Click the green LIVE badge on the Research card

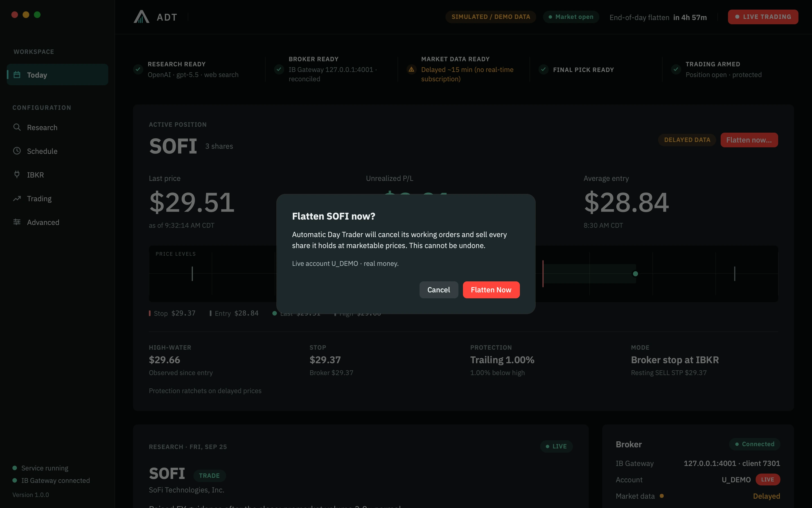pyautogui.click(x=556, y=446)
